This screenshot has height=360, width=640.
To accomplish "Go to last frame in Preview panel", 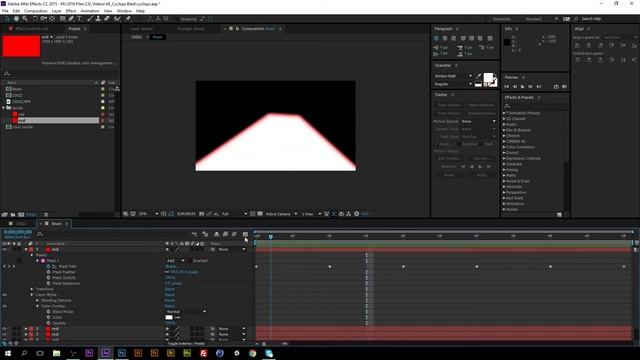I will click(x=539, y=87).
